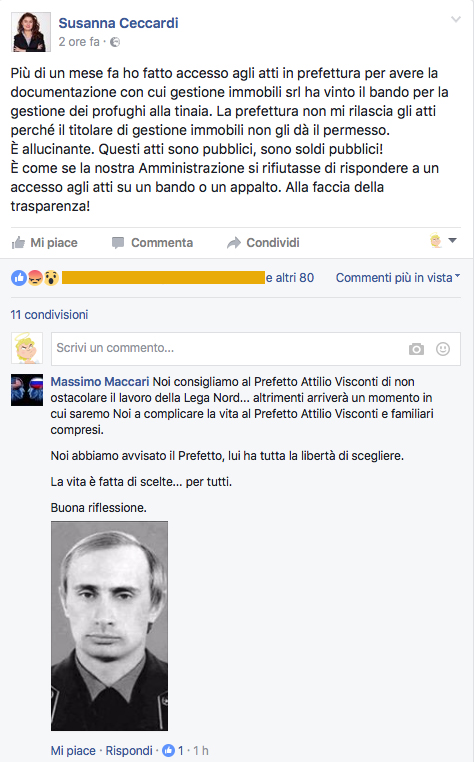
Task: Open the black-and-white portrait in the comment
Action: pos(109,626)
